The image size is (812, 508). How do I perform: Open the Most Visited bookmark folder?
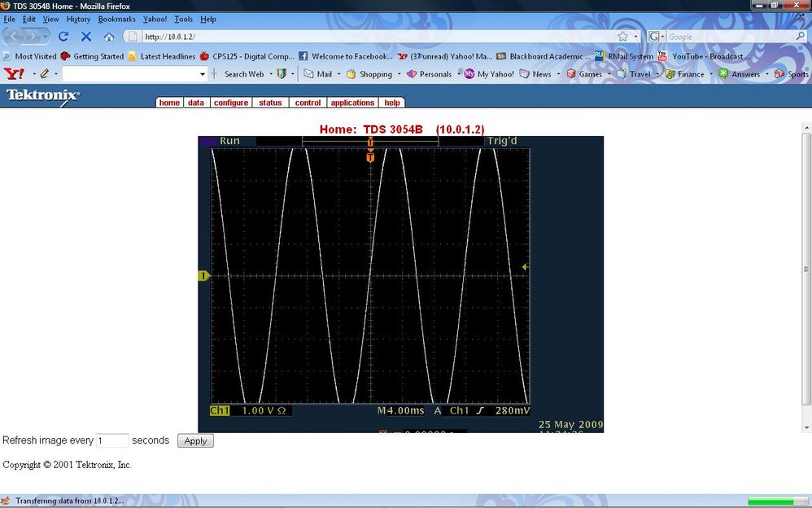point(29,56)
